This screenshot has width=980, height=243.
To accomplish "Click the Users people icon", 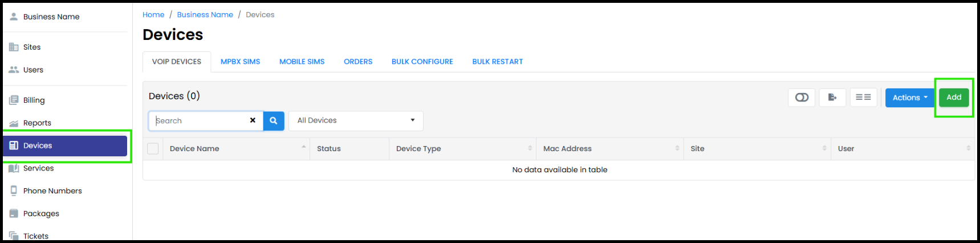I will tap(14, 70).
